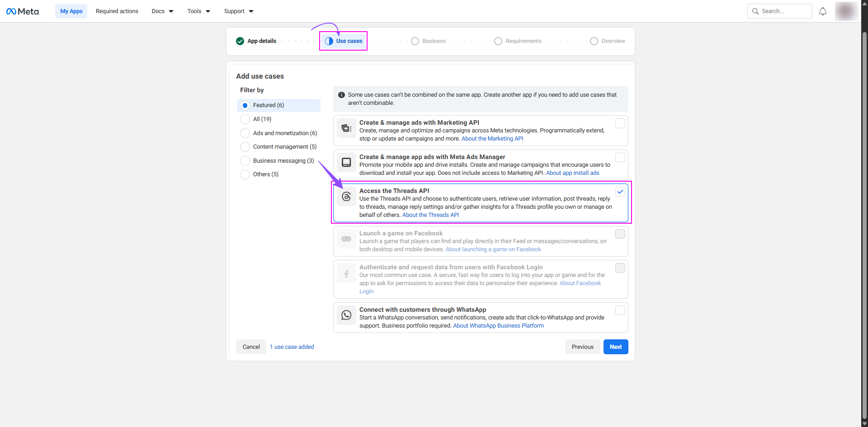Open the notifications bell
Image resolution: width=868 pixels, height=427 pixels.
point(823,11)
